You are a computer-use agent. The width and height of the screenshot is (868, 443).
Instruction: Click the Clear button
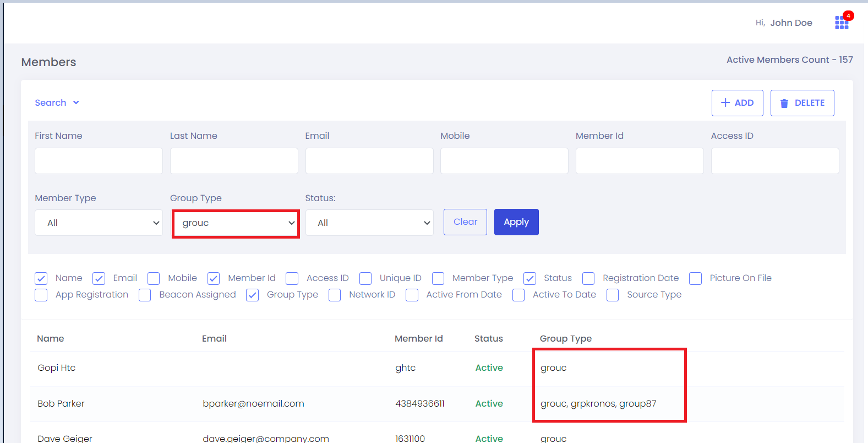pyautogui.click(x=465, y=222)
